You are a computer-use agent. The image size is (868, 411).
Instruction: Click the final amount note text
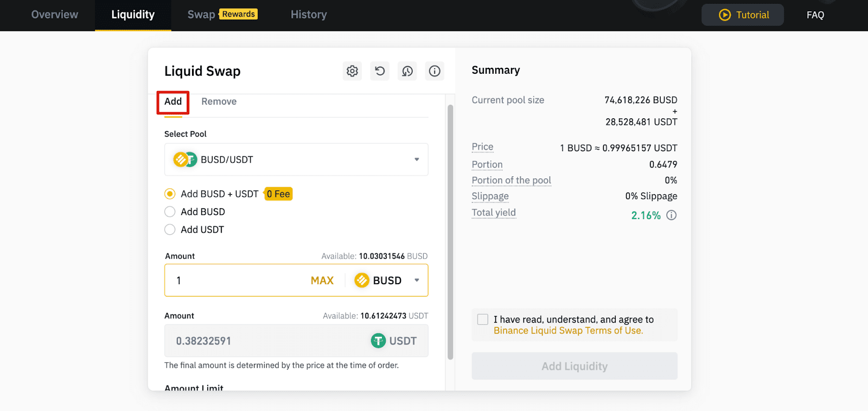pos(282,365)
